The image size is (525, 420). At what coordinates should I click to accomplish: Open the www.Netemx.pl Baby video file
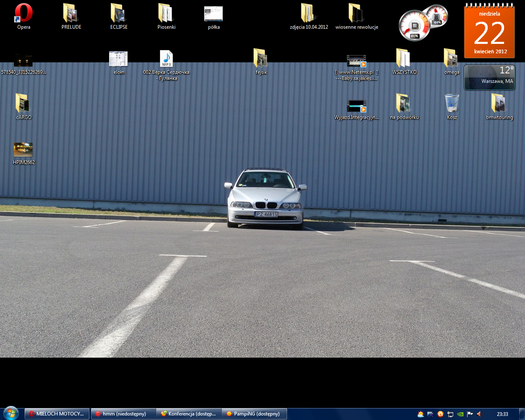[356, 67]
